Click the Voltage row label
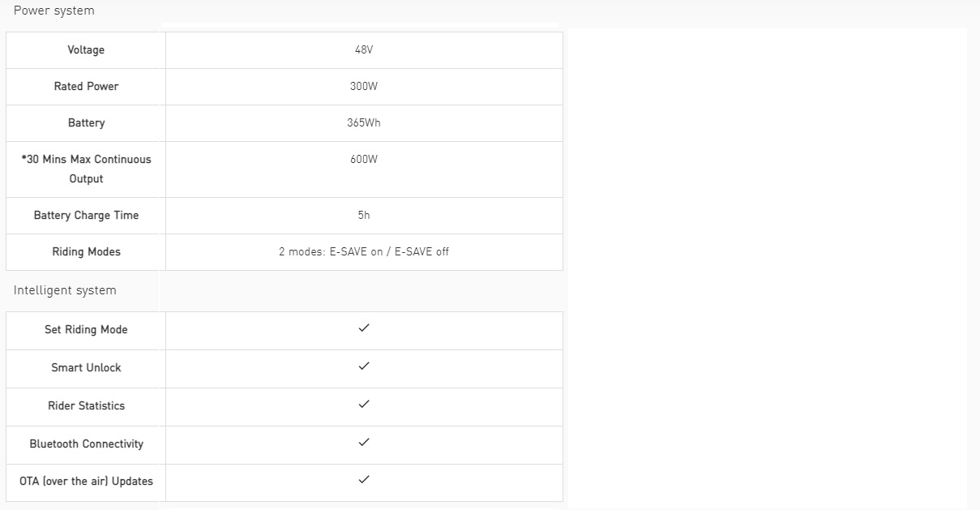980x510 pixels. click(86, 50)
